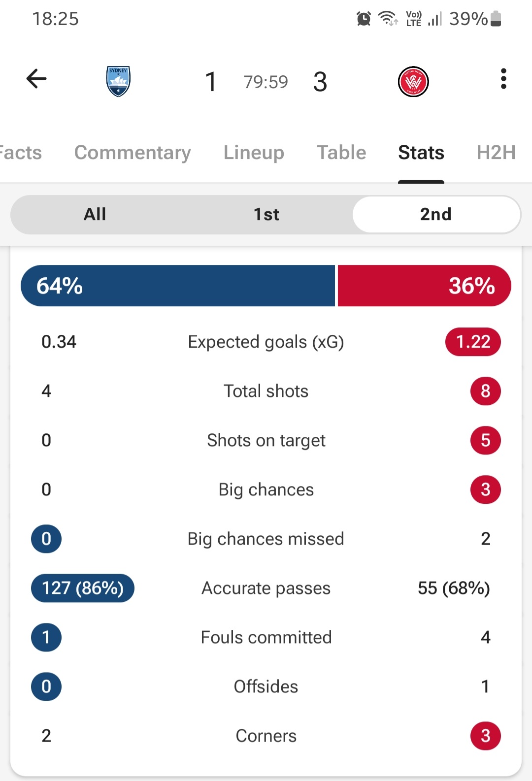
Task: Open the Table tab
Action: point(341,153)
